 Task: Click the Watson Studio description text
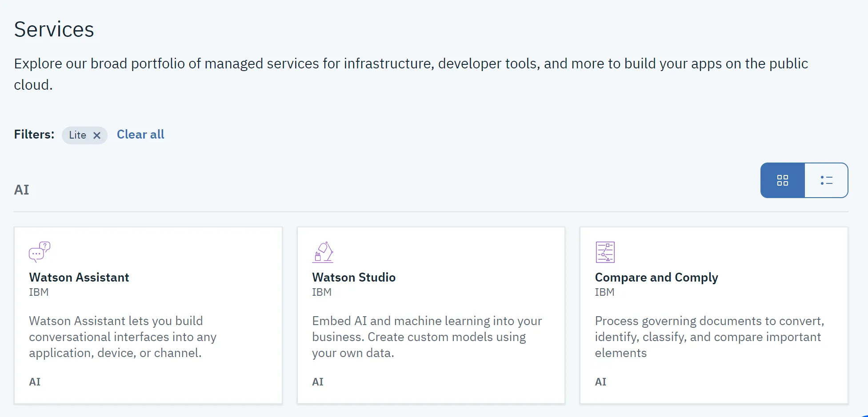coord(427,337)
